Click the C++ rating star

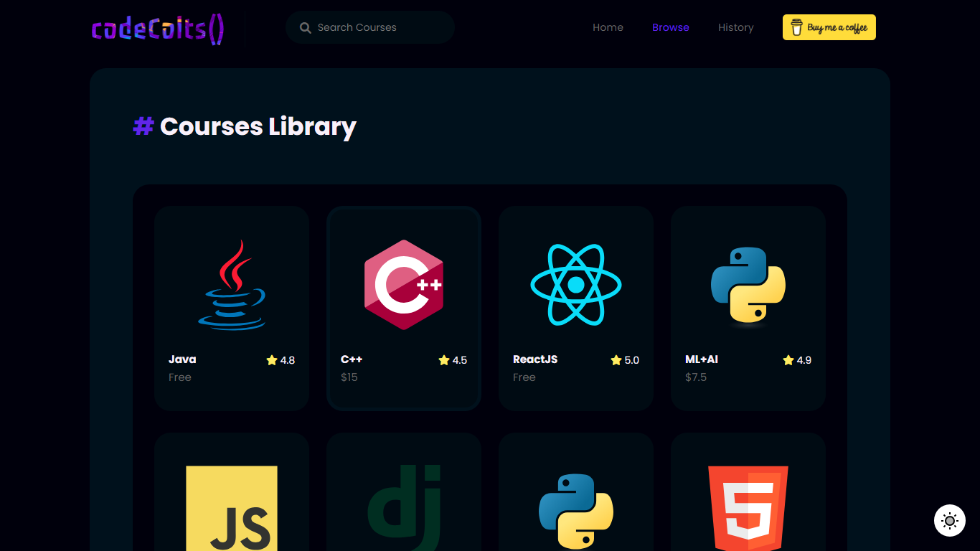click(443, 360)
